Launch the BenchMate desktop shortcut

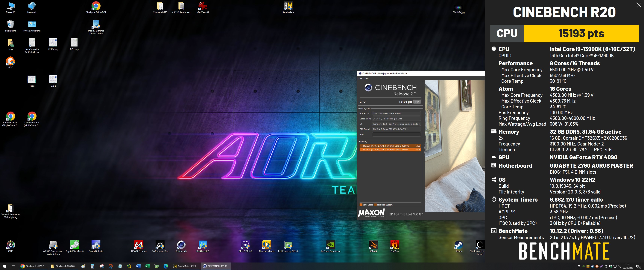click(288, 7)
